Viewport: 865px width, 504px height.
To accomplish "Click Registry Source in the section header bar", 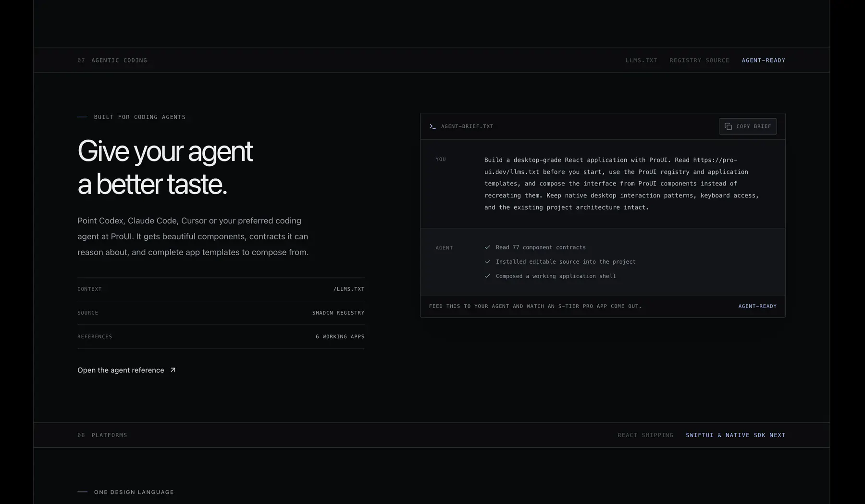I will point(699,60).
